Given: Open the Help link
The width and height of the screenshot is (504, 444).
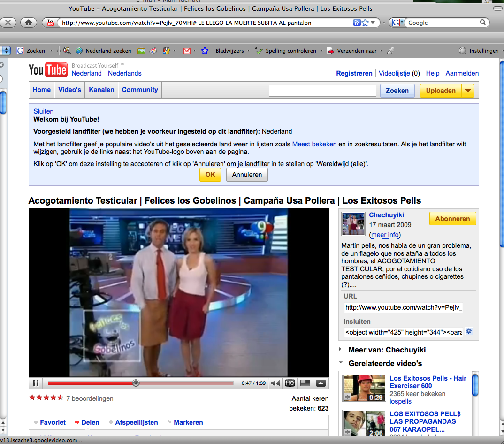Looking at the screenshot, I should [x=433, y=73].
